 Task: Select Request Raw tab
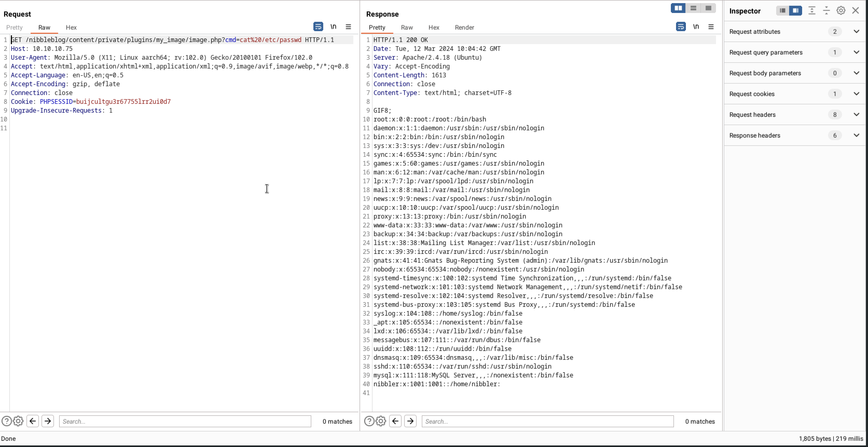point(44,27)
